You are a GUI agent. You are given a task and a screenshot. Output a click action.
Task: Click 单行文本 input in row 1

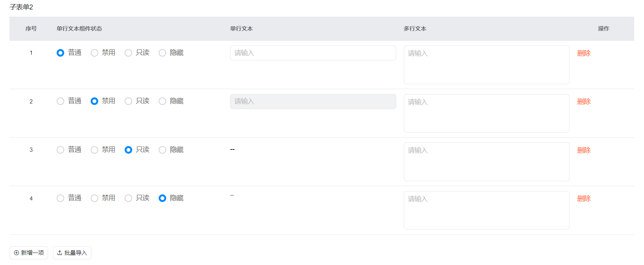point(313,53)
